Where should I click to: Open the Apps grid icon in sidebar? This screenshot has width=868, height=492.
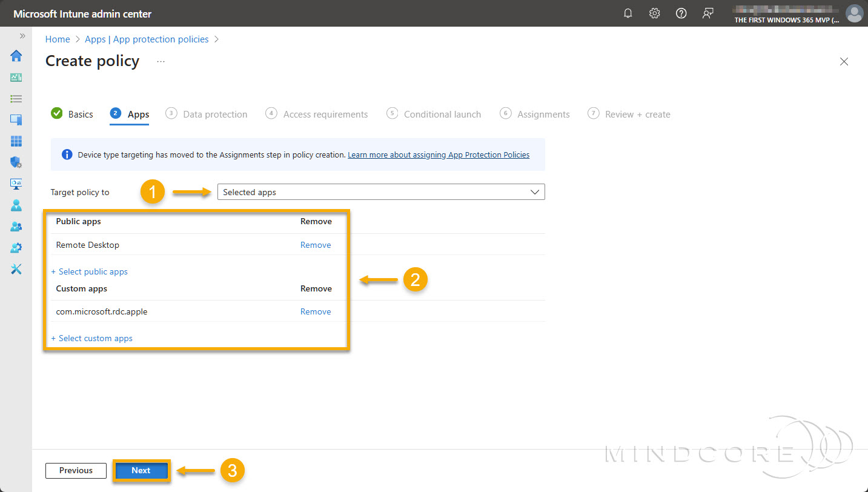point(16,141)
